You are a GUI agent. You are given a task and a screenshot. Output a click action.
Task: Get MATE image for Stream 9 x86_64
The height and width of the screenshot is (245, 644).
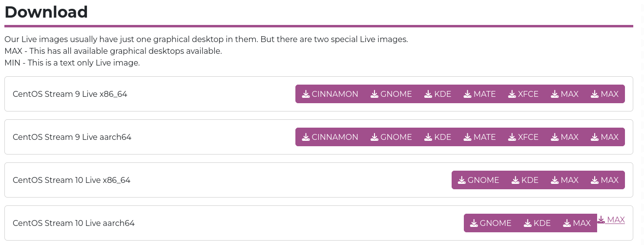pos(479,94)
